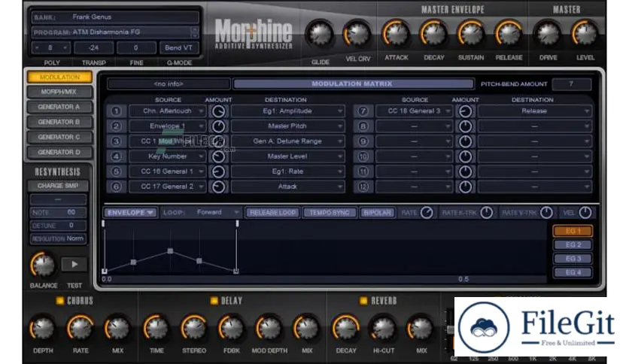The height and width of the screenshot is (364, 629).
Task: Toggle the Reverb effect on/off
Action: point(363,301)
